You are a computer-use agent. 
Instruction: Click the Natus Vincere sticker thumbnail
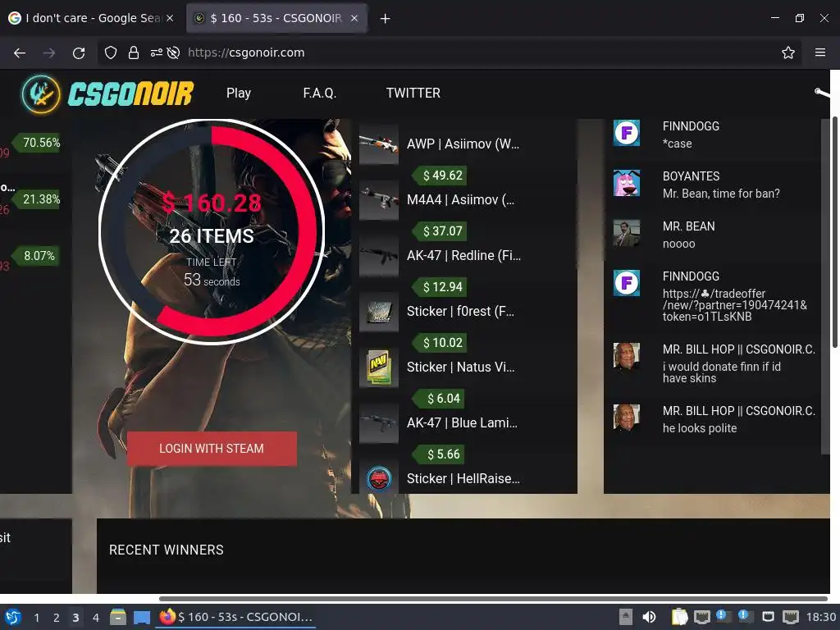click(x=379, y=367)
